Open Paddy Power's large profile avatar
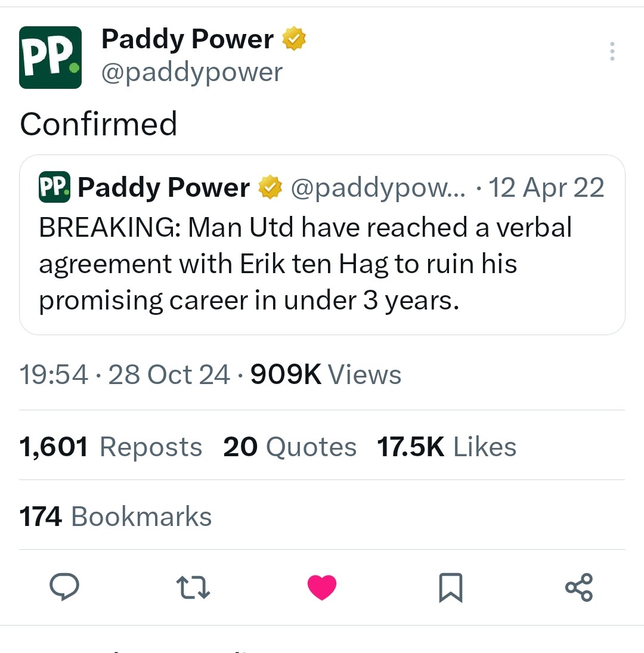 click(50, 57)
